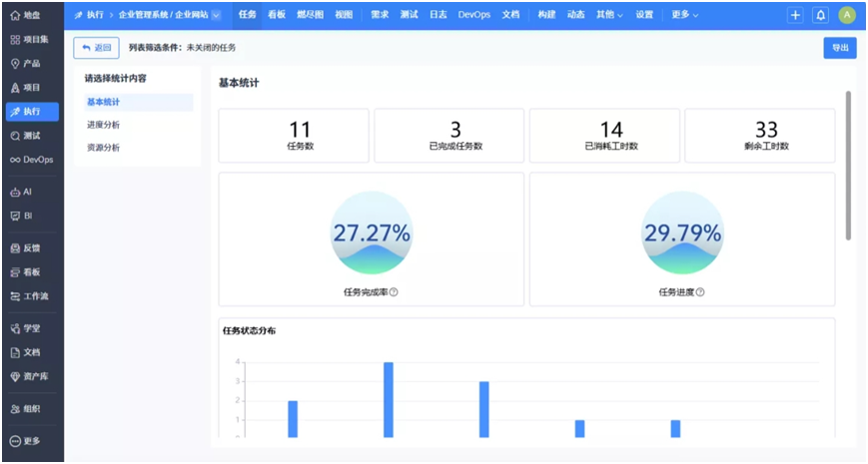Click the chart bar with value 3
868x464 pixels.
(484, 409)
